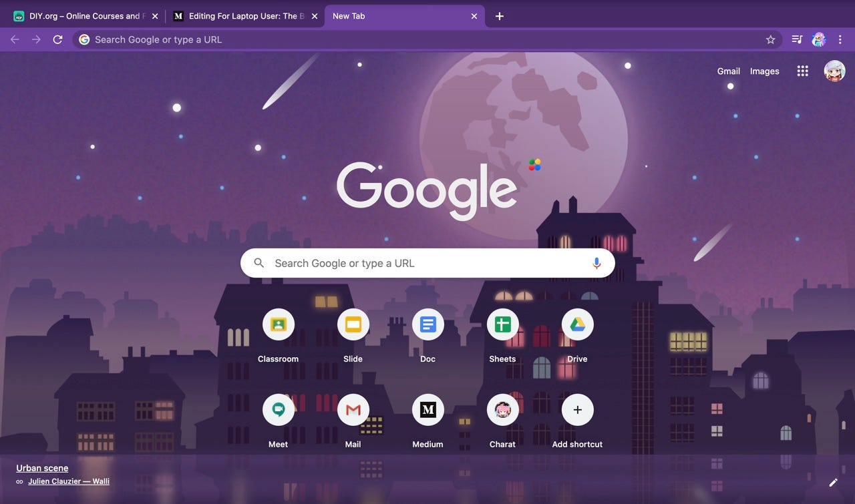
Task: Bookmark this tab with the star icon
Action: click(x=770, y=39)
